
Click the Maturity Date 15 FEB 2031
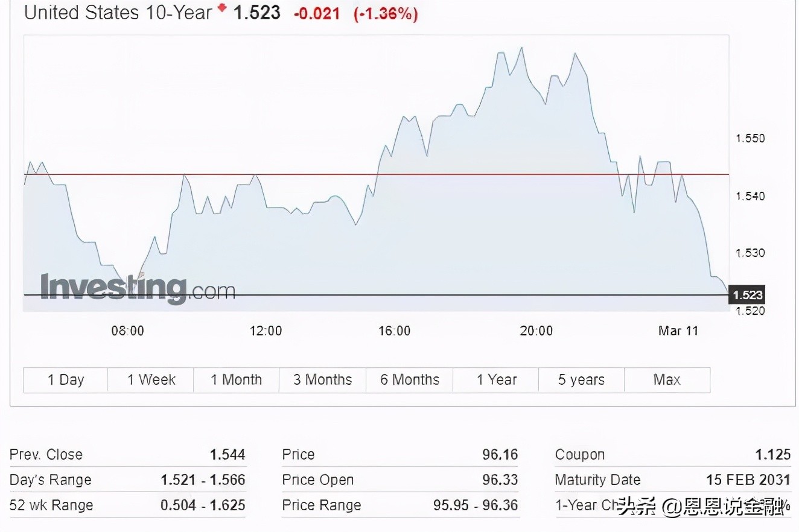[x=748, y=480]
